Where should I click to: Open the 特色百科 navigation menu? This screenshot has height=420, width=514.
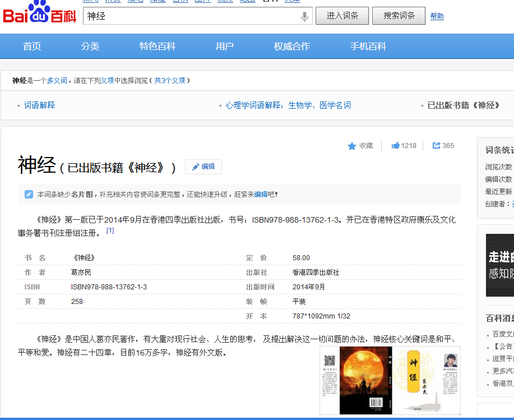tap(158, 47)
